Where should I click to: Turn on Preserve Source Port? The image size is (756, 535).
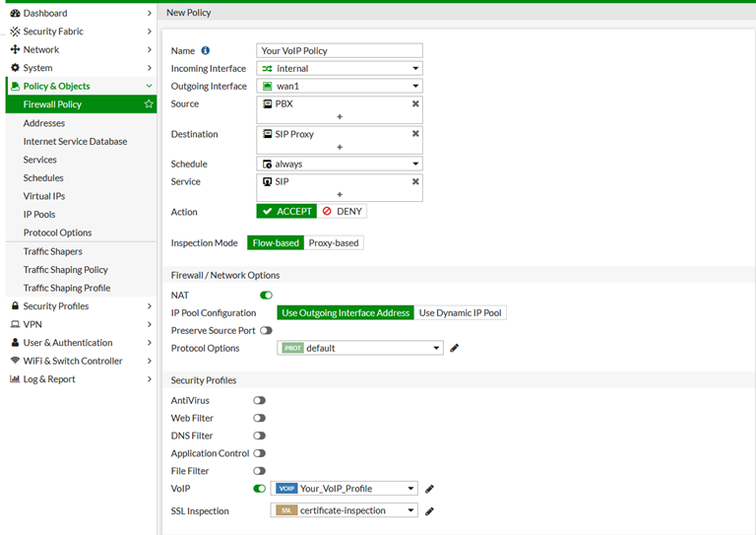(x=266, y=330)
